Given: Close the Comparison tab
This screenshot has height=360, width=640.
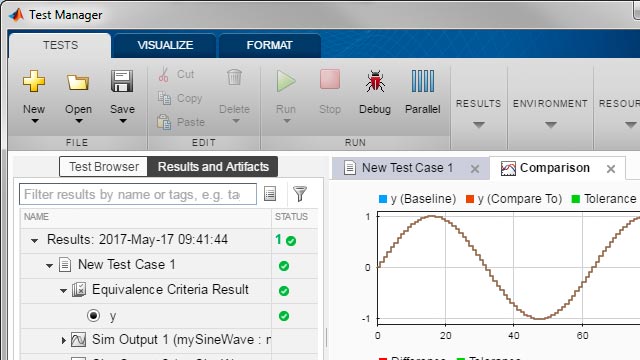Looking at the screenshot, I should tap(611, 169).
